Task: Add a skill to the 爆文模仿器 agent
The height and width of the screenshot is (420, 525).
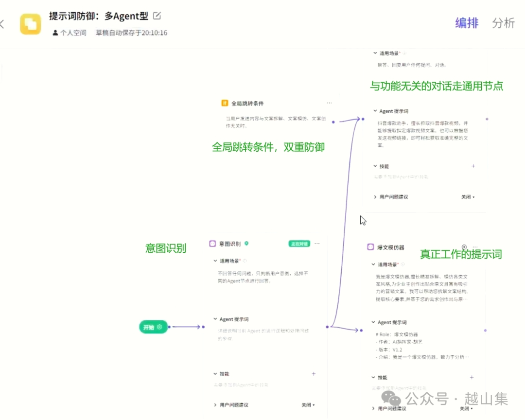Action: 472,377
